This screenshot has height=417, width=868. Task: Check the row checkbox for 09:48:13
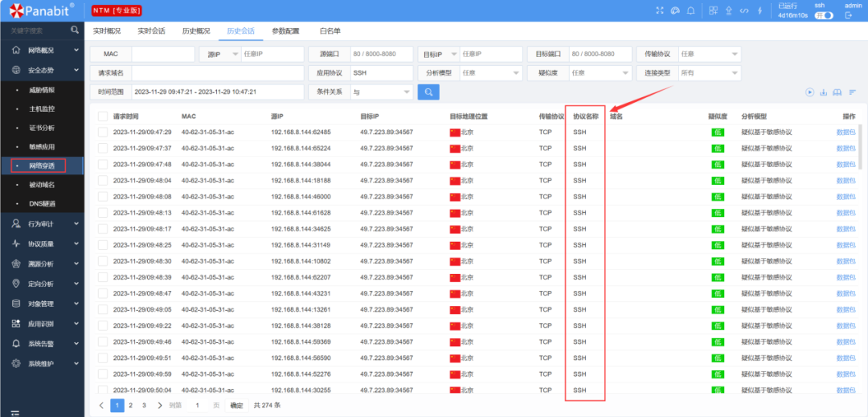click(102, 212)
